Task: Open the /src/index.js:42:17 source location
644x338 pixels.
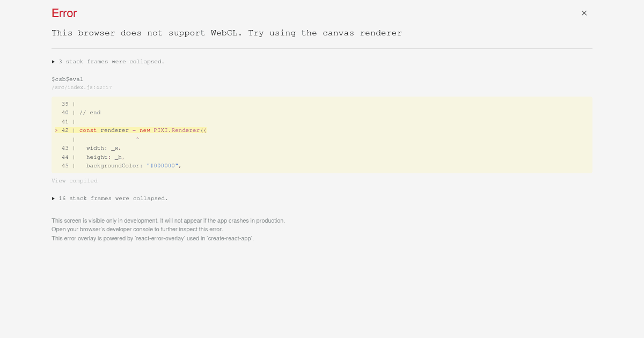Action: point(82,87)
